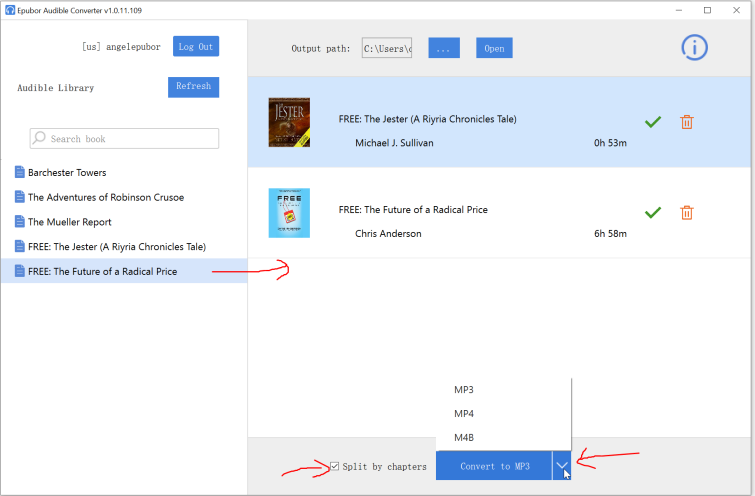Image resolution: width=755 pixels, height=496 pixels.
Task: Refresh the Audible Library
Action: tap(194, 87)
